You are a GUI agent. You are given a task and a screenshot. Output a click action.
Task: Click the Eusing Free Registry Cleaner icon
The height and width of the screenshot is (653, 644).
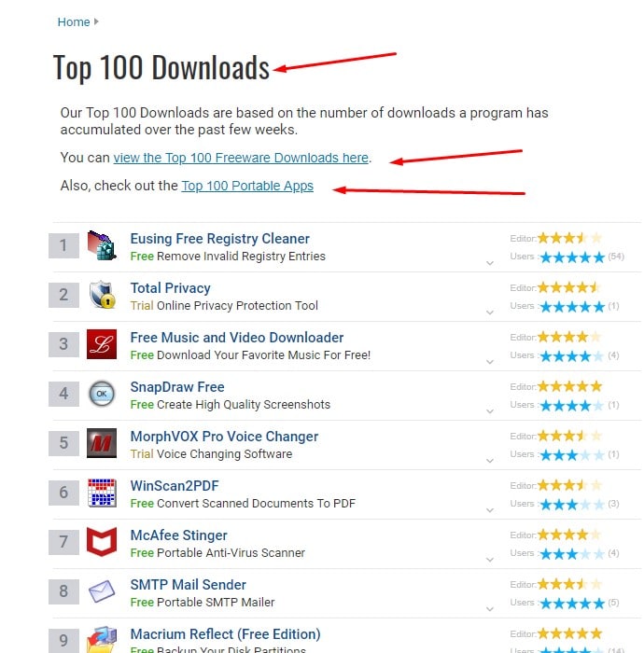click(101, 246)
